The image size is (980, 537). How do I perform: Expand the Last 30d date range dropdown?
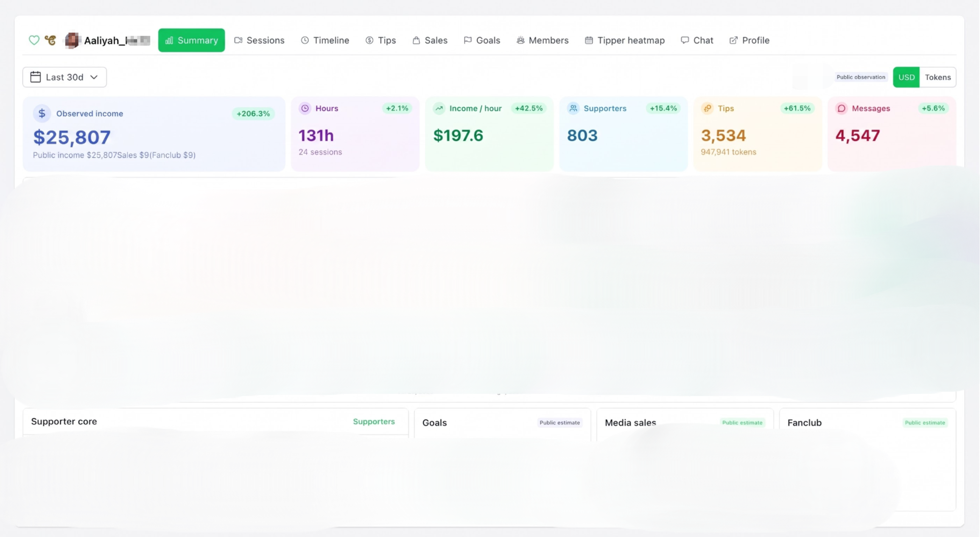pyautogui.click(x=64, y=77)
